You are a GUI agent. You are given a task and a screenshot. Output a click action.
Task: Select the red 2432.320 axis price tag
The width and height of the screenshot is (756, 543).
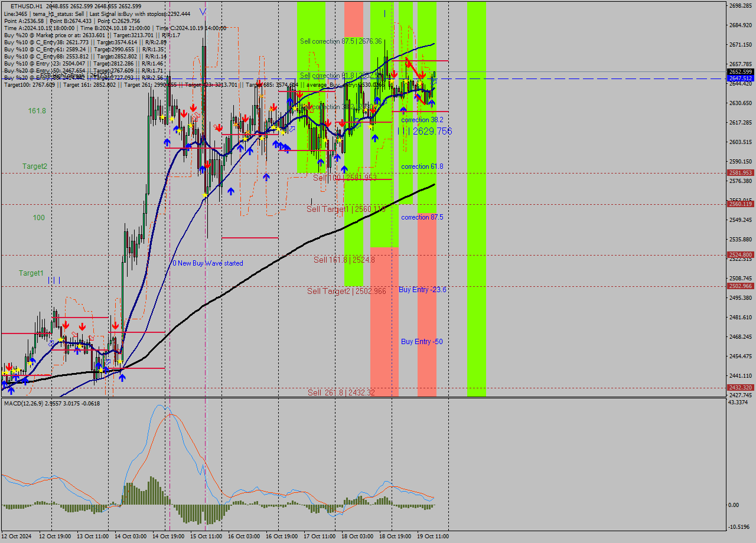(x=740, y=388)
